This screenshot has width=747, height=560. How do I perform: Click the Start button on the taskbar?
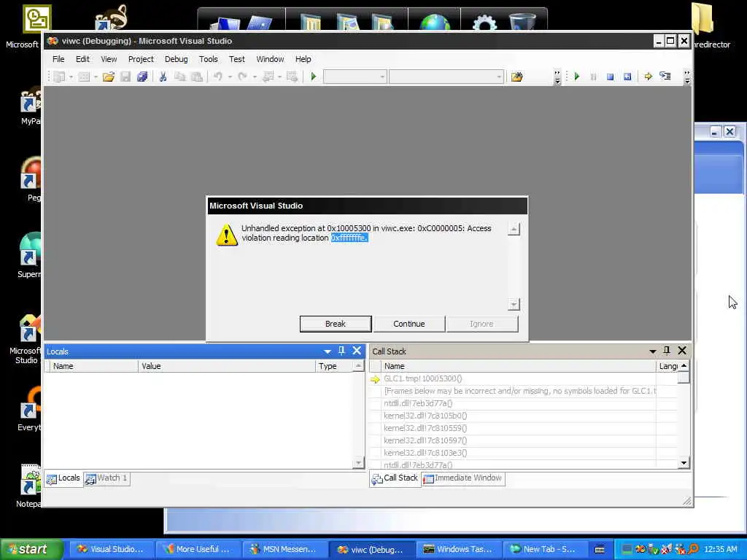[x=32, y=550]
